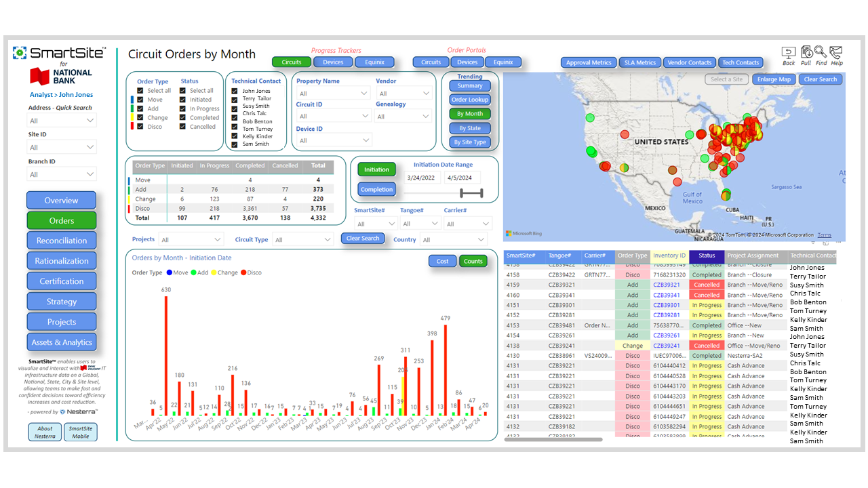The width and height of the screenshot is (868, 488).
Task: Go to Reconciliation page
Action: click(61, 241)
